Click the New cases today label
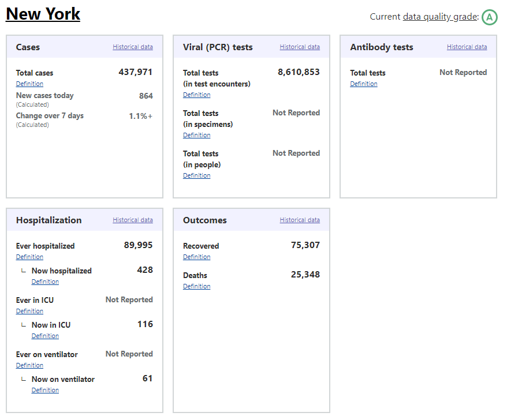 (44, 96)
